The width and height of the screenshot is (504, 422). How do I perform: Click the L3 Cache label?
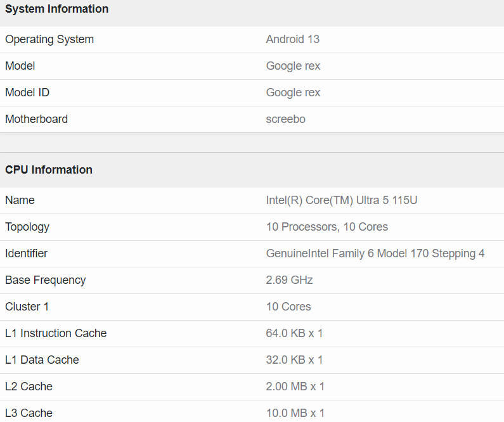(29, 413)
